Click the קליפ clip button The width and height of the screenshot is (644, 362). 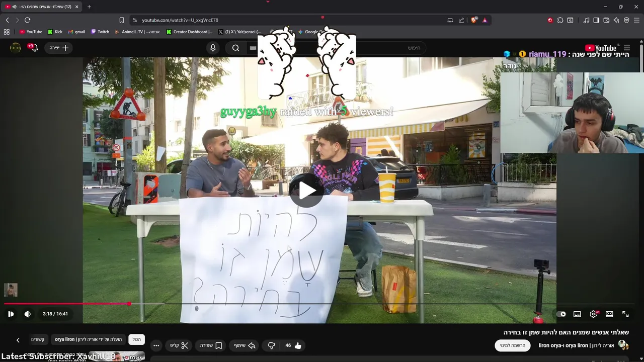(x=179, y=345)
